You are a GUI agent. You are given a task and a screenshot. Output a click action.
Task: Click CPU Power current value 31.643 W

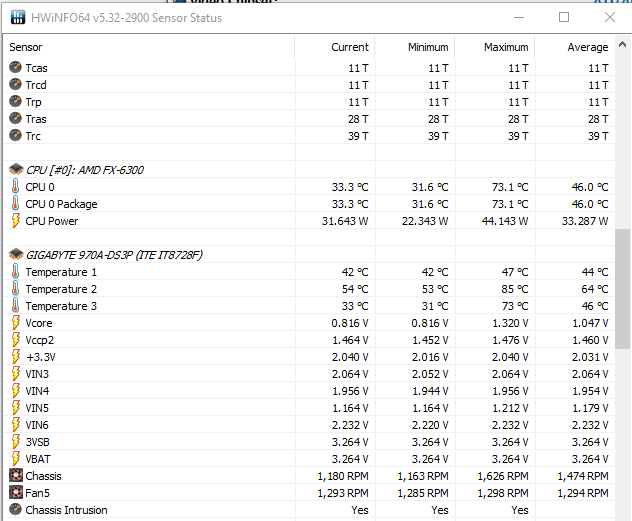pyautogui.click(x=345, y=221)
